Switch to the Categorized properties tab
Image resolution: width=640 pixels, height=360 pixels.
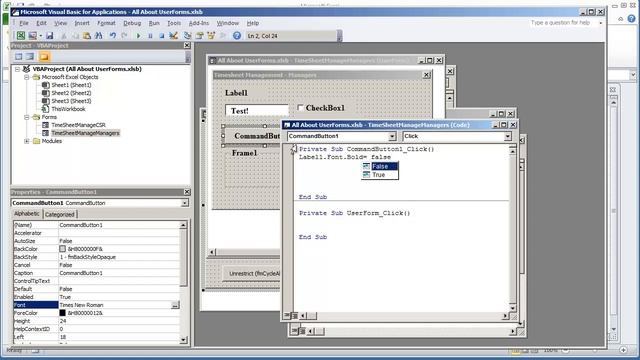pyautogui.click(x=60, y=214)
